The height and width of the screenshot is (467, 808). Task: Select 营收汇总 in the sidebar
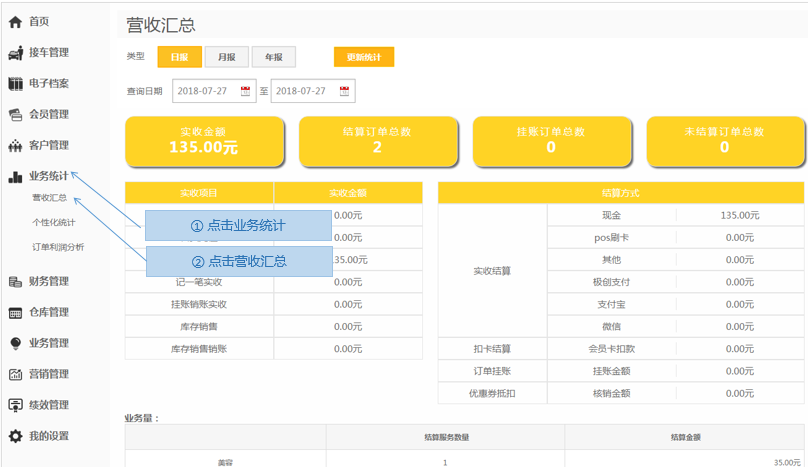coord(49,198)
